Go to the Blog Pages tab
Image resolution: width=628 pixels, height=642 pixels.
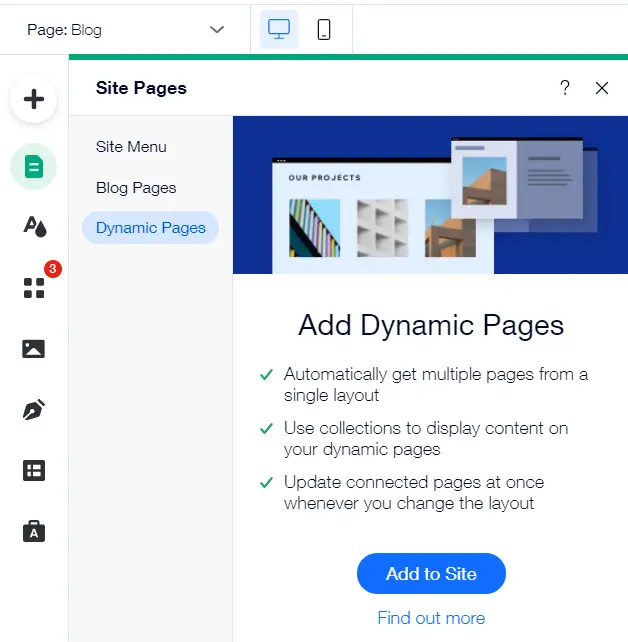(136, 188)
